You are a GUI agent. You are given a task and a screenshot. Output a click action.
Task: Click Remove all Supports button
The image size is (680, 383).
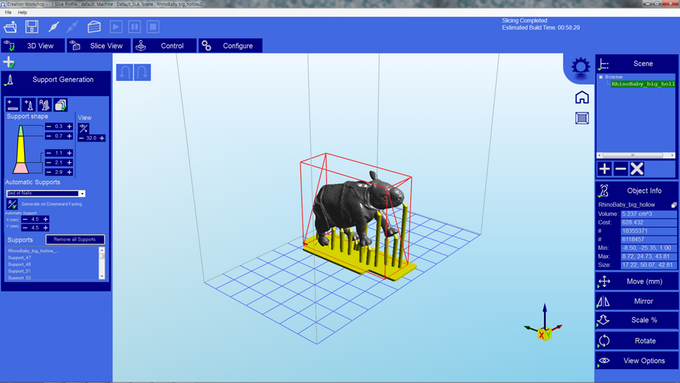[75, 239]
